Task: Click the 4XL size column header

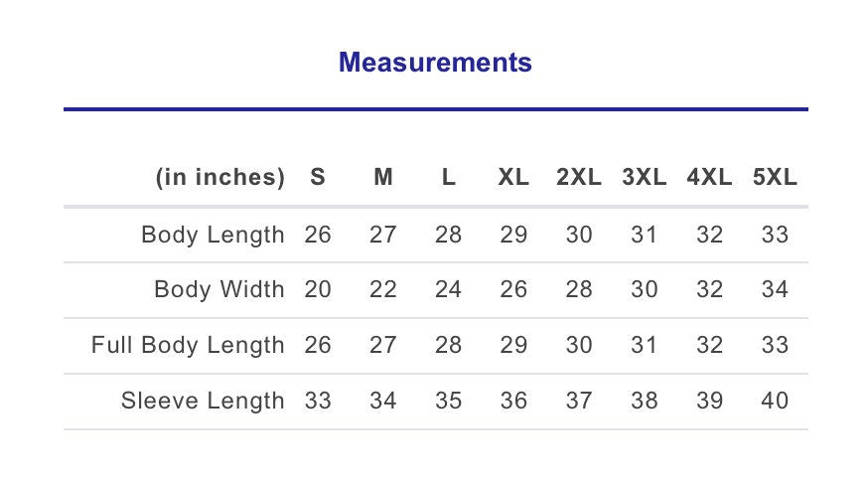Action: (709, 178)
